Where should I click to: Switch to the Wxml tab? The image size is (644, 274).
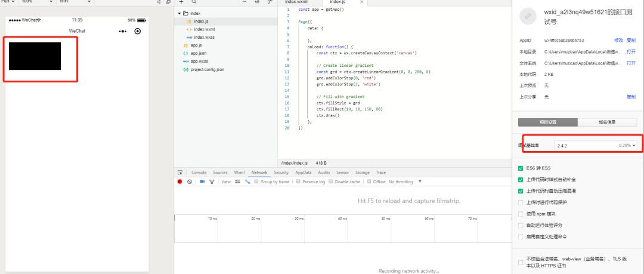240,173
